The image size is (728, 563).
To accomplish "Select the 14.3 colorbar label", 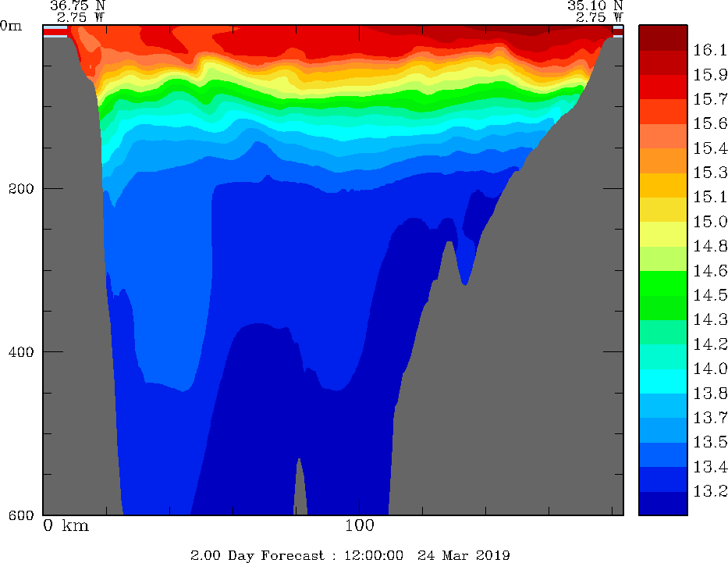I will click(710, 319).
